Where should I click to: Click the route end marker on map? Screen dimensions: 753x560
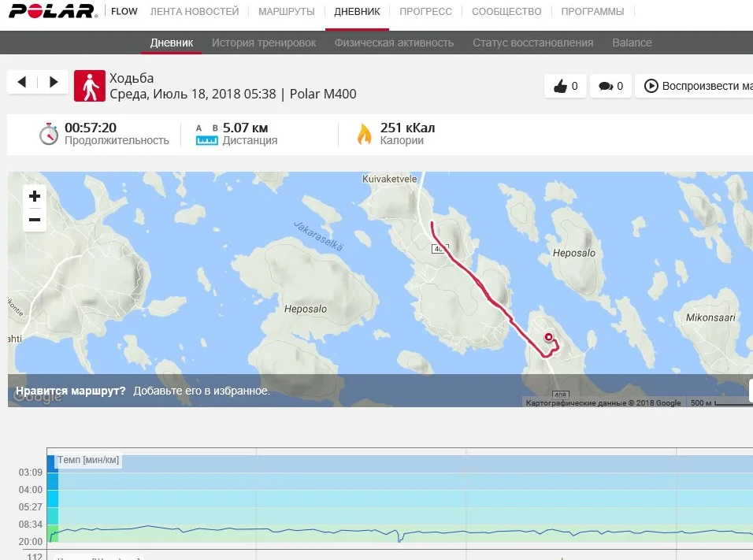click(549, 336)
